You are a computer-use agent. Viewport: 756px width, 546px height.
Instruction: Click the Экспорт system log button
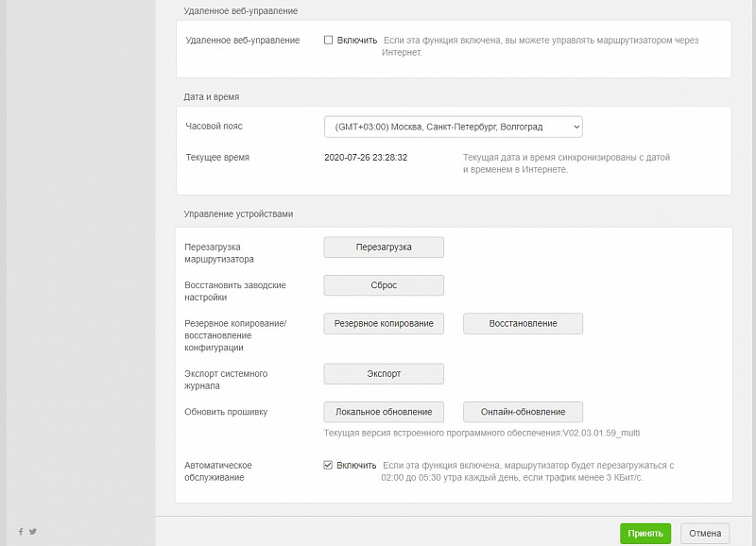pos(384,374)
